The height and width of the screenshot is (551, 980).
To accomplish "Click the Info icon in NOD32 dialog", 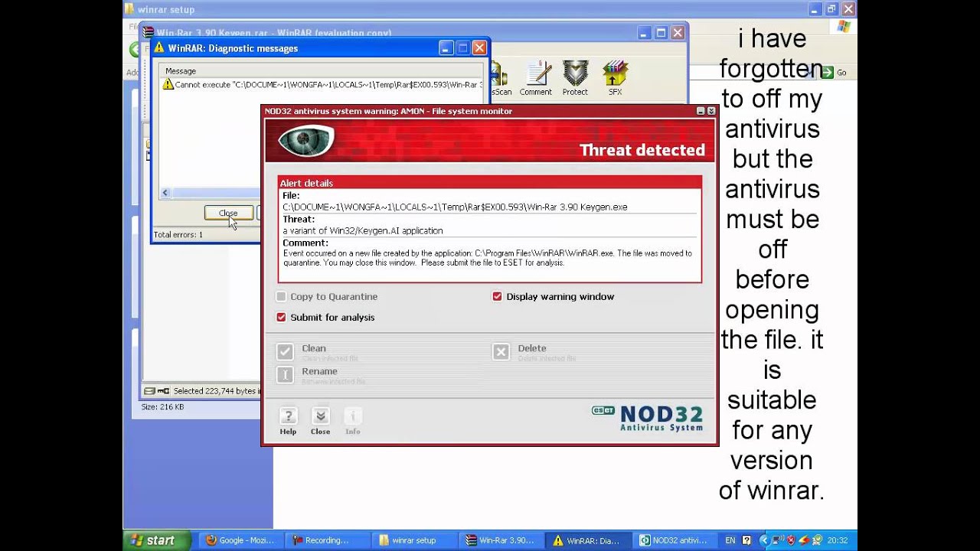I will 352,422.
